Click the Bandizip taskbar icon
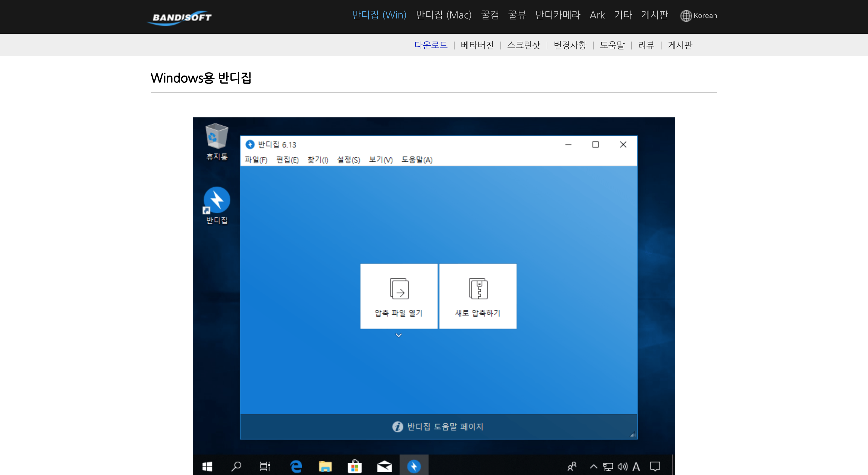Screen dimensions: 868x475 (x=414, y=466)
